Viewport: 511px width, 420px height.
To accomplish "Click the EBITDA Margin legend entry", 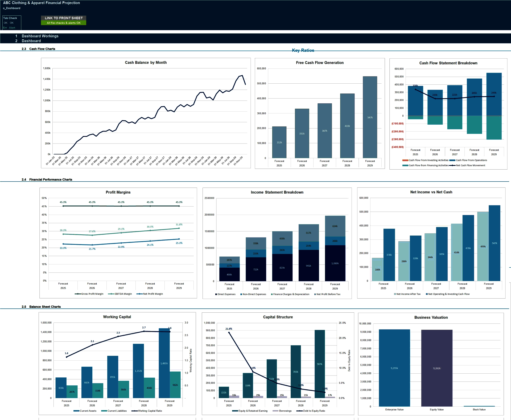I will pyautogui.click(x=120, y=294).
